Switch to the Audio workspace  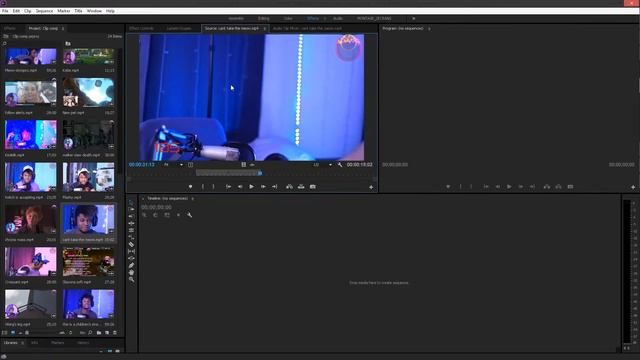(338, 19)
